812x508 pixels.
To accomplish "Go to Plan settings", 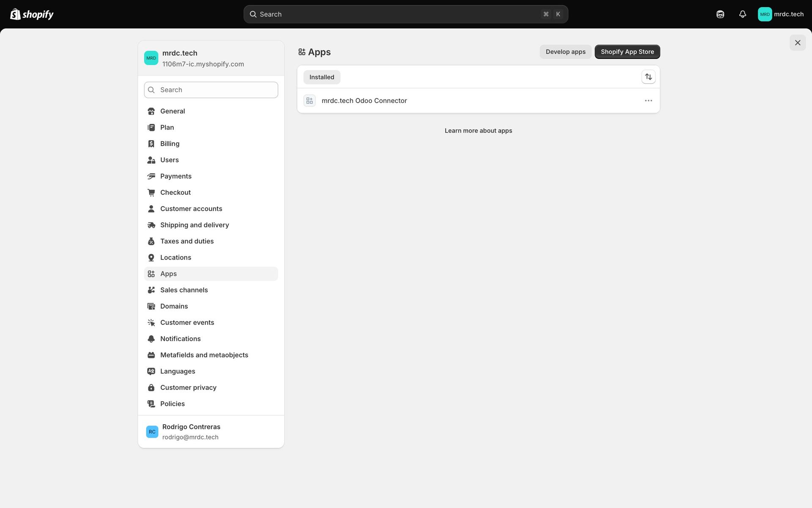I will 211,127.
